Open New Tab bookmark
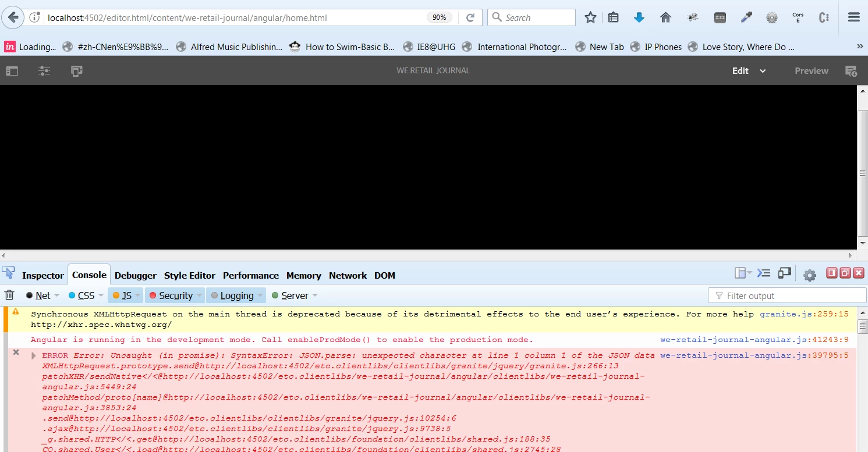Image resolution: width=868 pixels, height=452 pixels. pos(599,47)
